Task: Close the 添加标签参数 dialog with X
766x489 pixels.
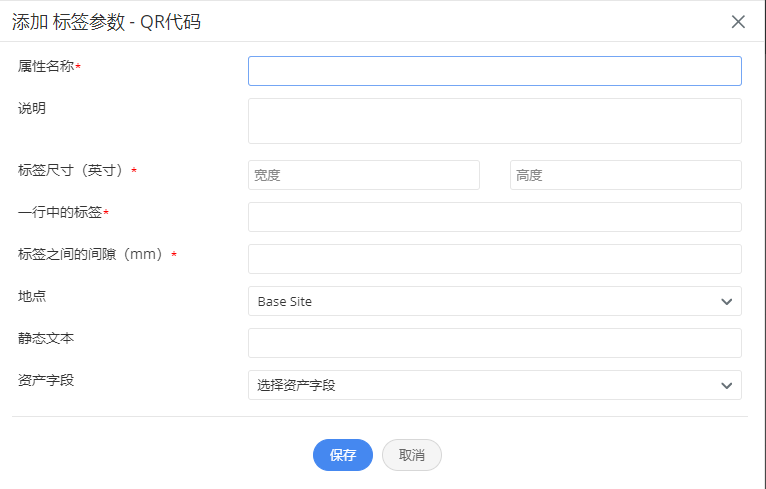Action: tap(738, 21)
